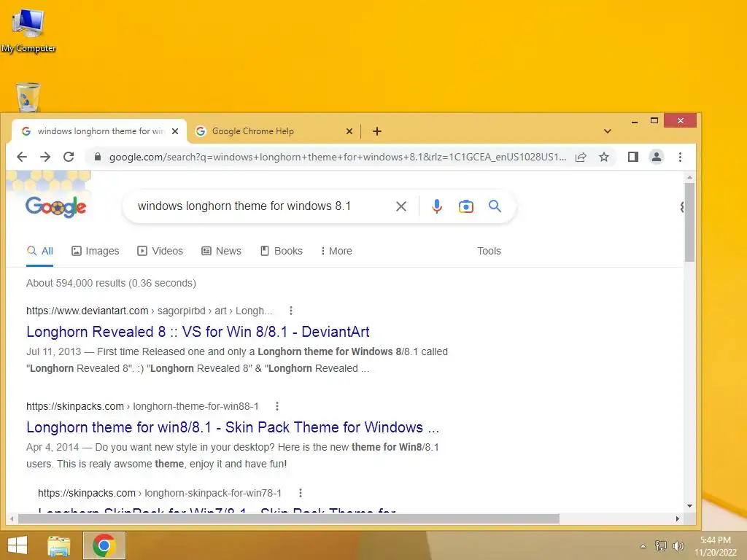
Task: Select the All results tab
Action: click(40, 251)
